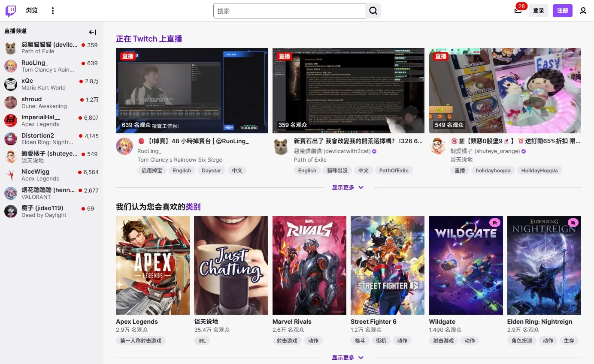Open Tom Clancy's Rainbow Six Siege game link
Image resolution: width=594 pixels, height=364 pixels.
coord(180,159)
